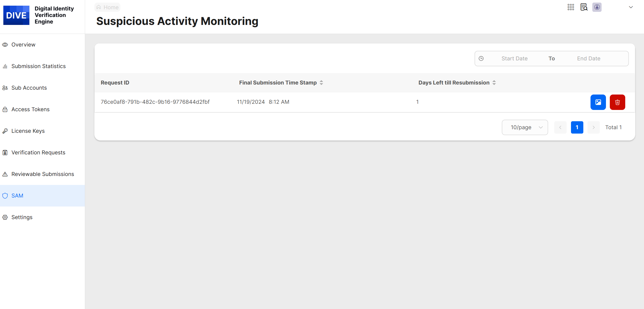Image resolution: width=644 pixels, height=309 pixels.
Task: Select page 1 in pagination
Action: coord(577,127)
